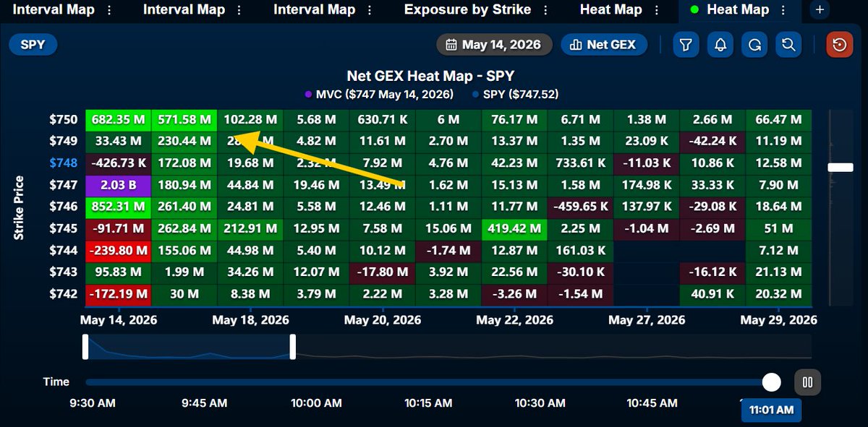Click the alerts bell icon

[720, 45]
